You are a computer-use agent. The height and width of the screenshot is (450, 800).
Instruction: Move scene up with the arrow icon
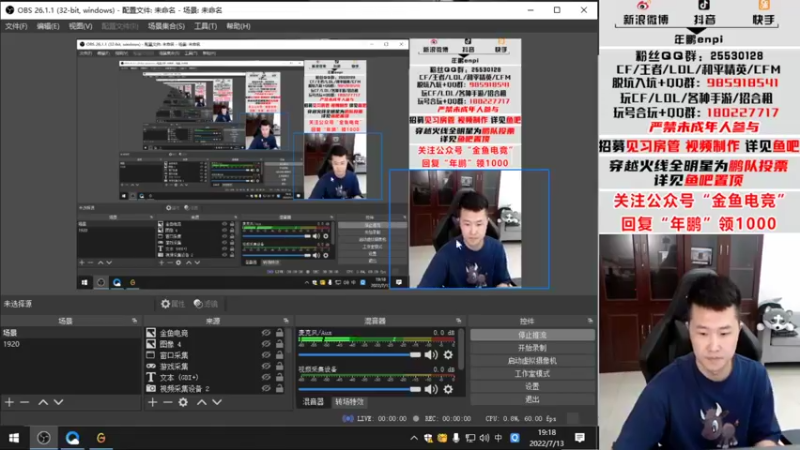point(43,402)
